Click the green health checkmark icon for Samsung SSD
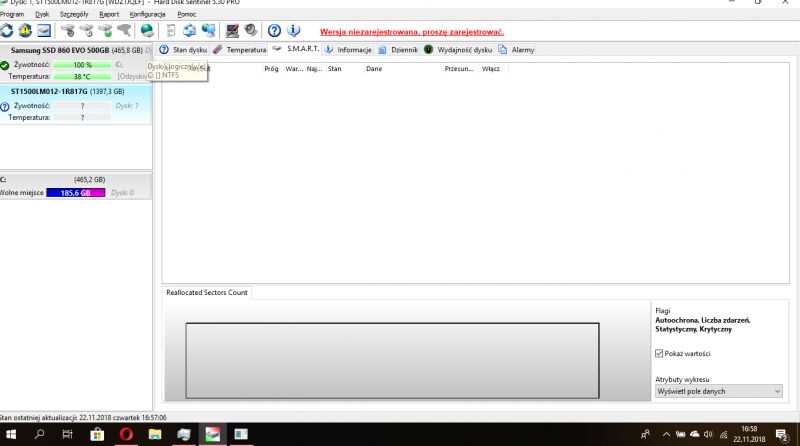Screen dimensions: 800x446 tap(5, 65)
